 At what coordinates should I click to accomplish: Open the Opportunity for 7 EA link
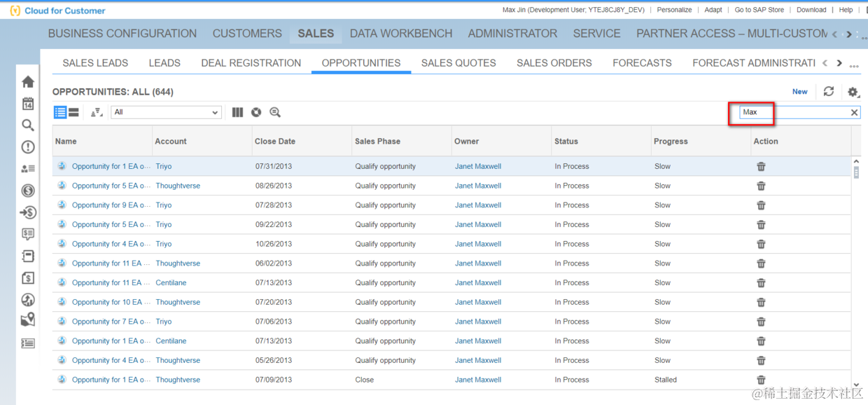(x=111, y=322)
